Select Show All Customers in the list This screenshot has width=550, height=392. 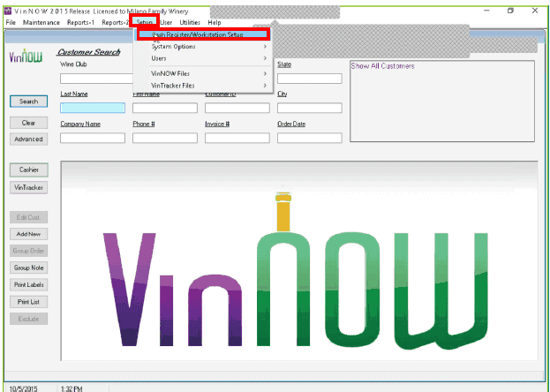(382, 66)
